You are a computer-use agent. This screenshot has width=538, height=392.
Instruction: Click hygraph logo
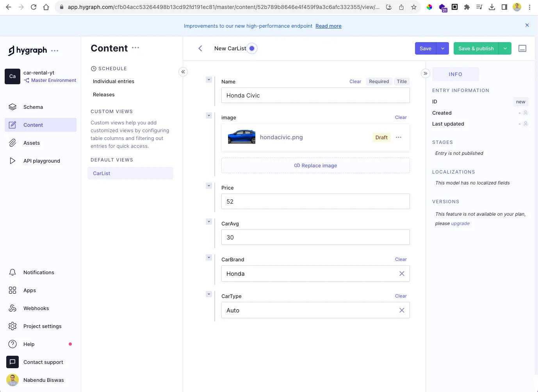(28, 50)
